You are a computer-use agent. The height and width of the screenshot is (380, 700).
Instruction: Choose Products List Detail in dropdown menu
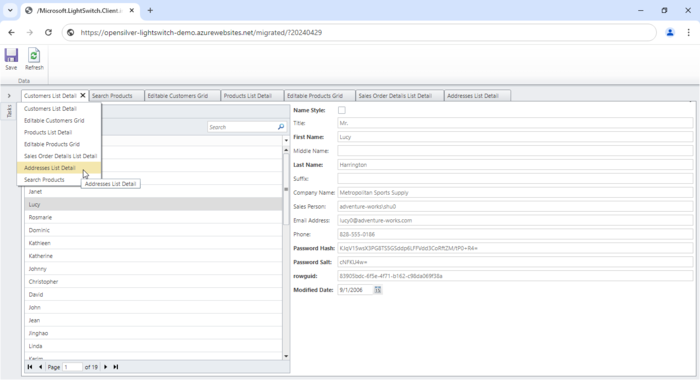coord(59,132)
